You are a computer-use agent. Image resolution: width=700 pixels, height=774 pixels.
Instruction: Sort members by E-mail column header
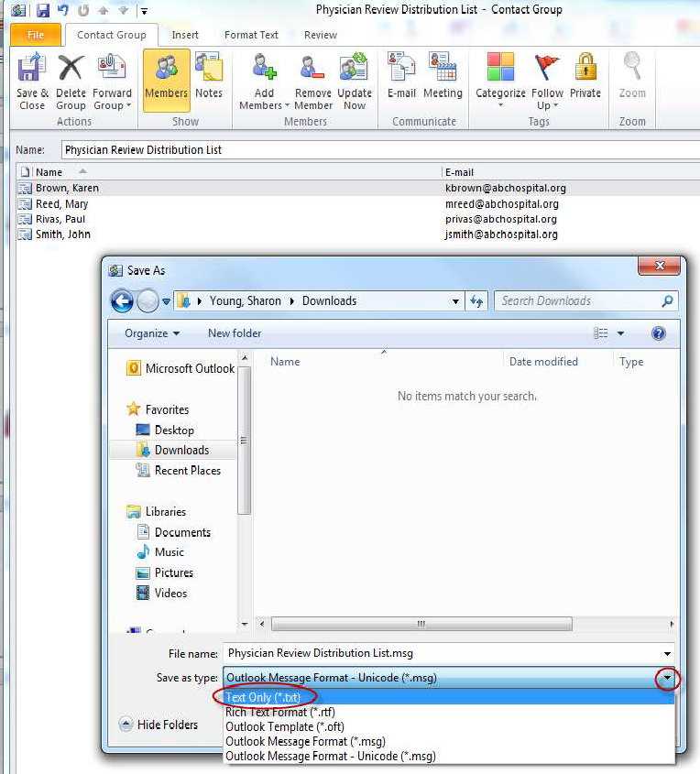pos(570,172)
